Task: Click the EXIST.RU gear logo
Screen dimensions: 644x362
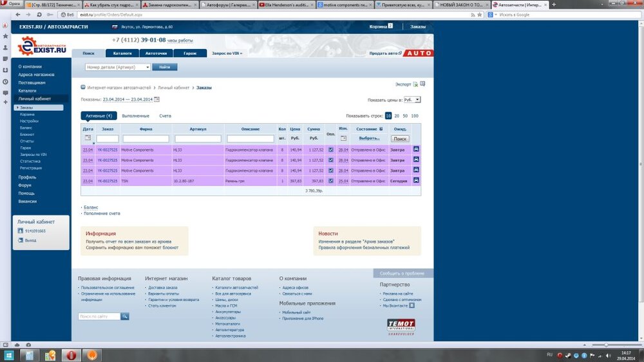Action: tap(27, 46)
